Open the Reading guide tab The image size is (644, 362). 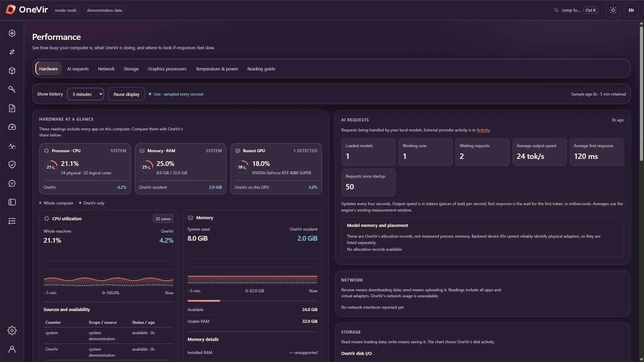pyautogui.click(x=261, y=69)
